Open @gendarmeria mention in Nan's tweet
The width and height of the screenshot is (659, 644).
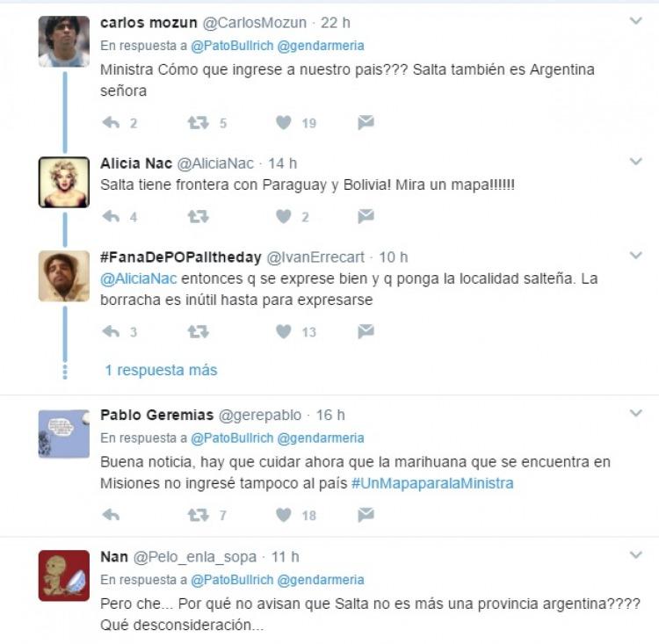(321, 580)
